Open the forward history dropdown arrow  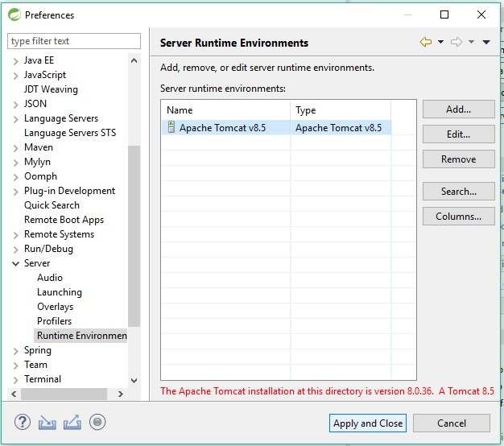[x=472, y=42]
